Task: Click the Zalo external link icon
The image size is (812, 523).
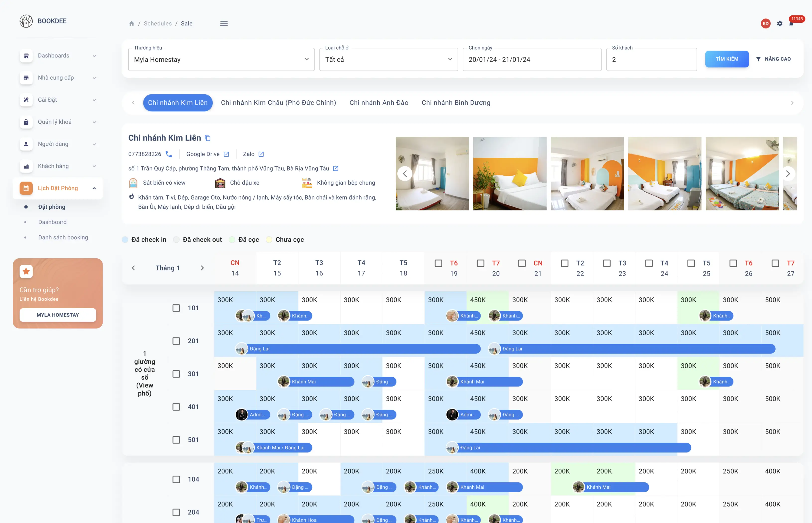Action: (261, 154)
